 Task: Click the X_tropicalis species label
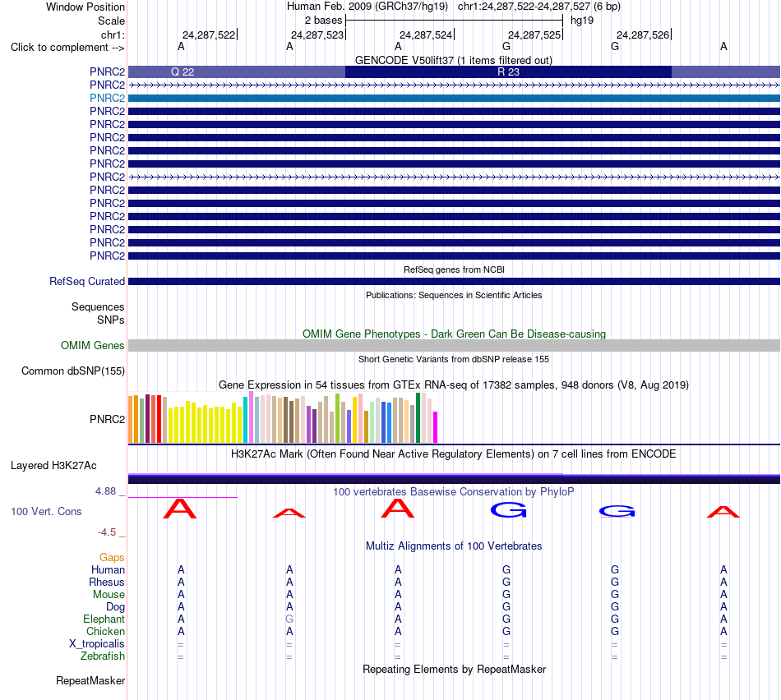pyautogui.click(x=97, y=643)
